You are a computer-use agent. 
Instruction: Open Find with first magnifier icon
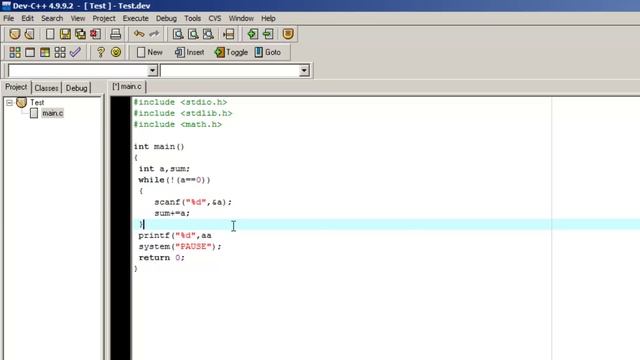(x=178, y=34)
